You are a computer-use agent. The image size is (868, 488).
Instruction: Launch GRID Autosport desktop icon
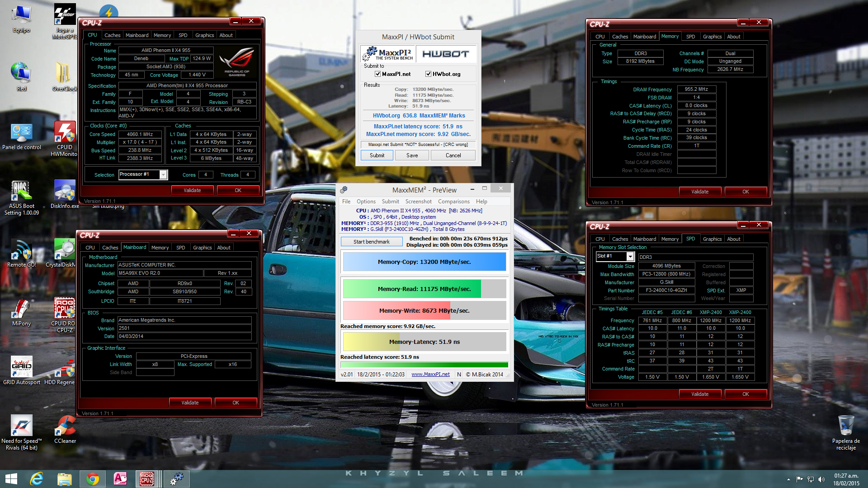[x=21, y=371]
